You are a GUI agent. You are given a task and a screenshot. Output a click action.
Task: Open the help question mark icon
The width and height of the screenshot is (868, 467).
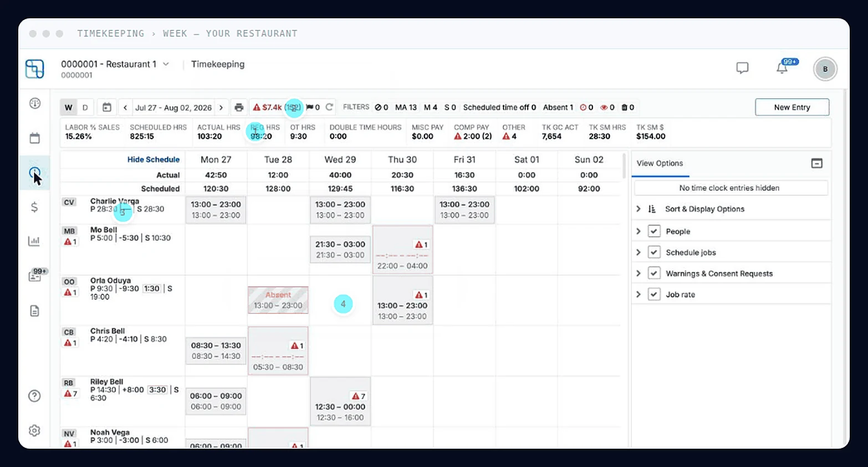(34, 395)
